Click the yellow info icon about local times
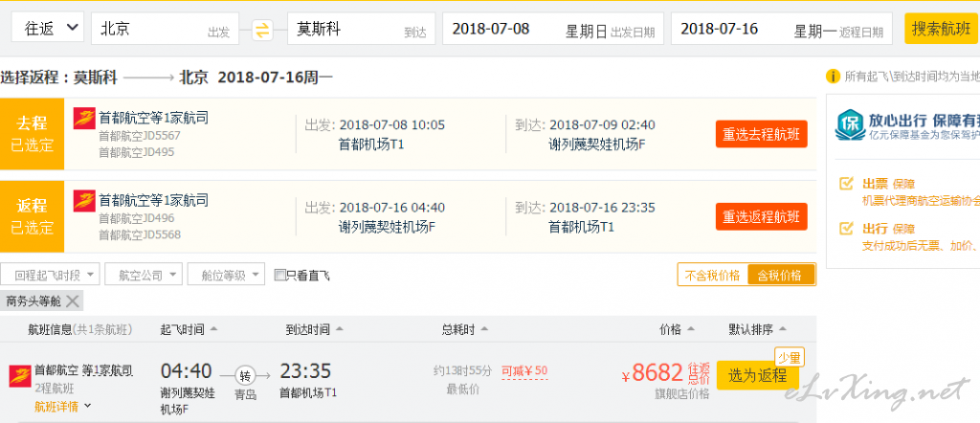Viewport: 980px width, 423px height. (x=833, y=77)
